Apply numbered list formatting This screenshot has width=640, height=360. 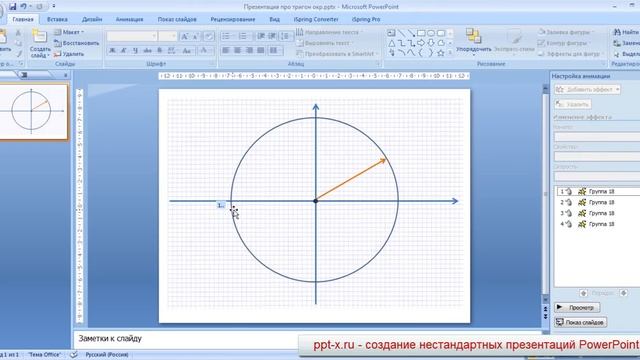(x=244, y=36)
